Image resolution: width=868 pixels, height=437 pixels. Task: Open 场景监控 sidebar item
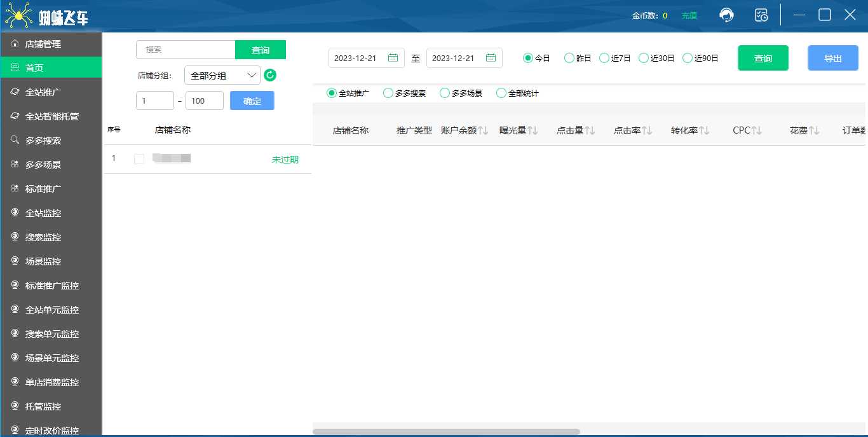pyautogui.click(x=51, y=261)
